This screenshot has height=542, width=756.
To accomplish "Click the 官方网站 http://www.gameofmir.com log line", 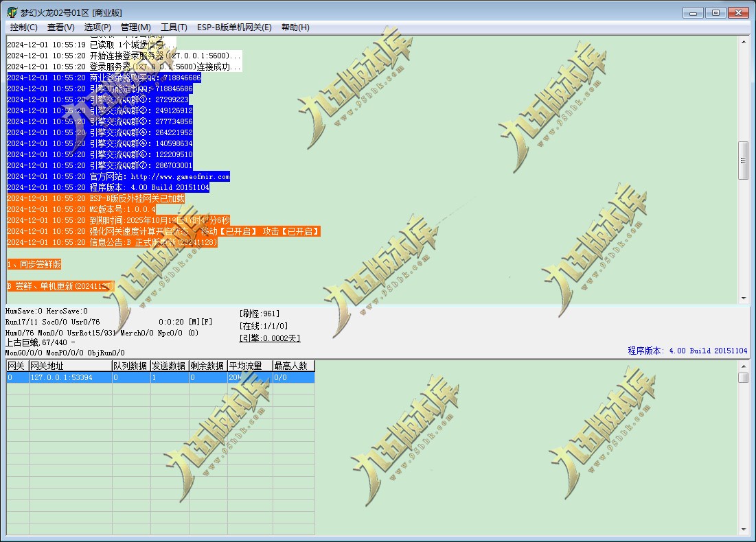I will tap(119, 176).
